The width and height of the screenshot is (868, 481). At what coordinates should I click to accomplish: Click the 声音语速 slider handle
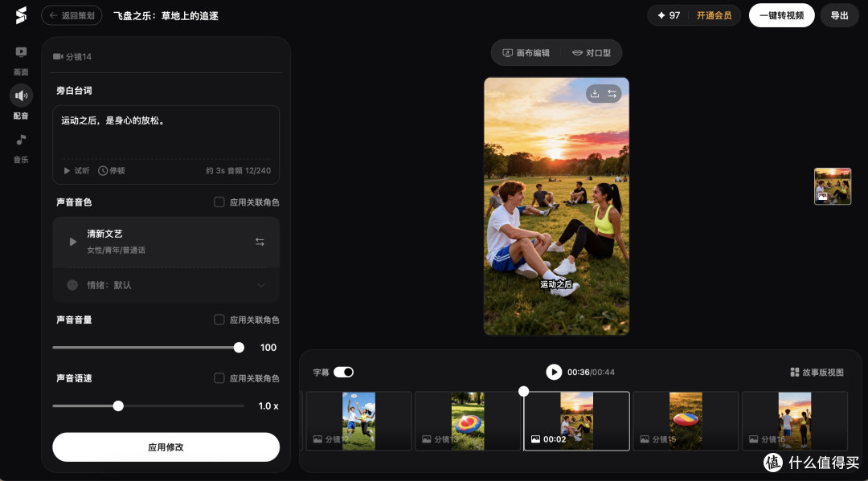118,406
